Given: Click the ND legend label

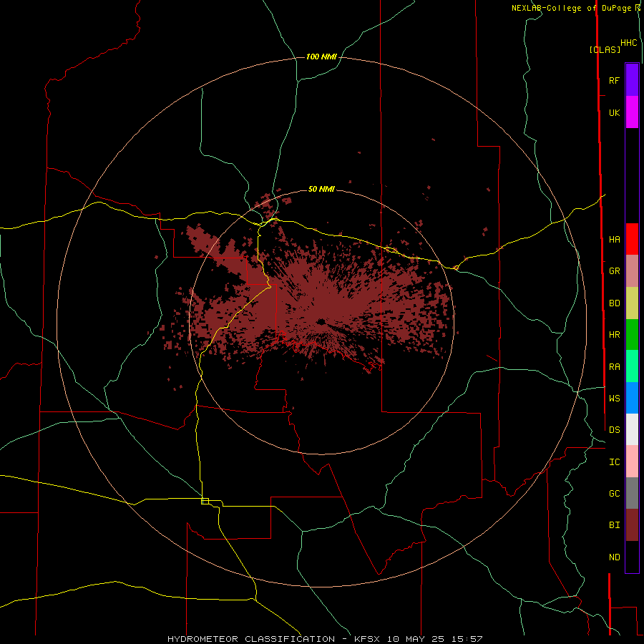Looking at the screenshot, I should (x=614, y=557).
